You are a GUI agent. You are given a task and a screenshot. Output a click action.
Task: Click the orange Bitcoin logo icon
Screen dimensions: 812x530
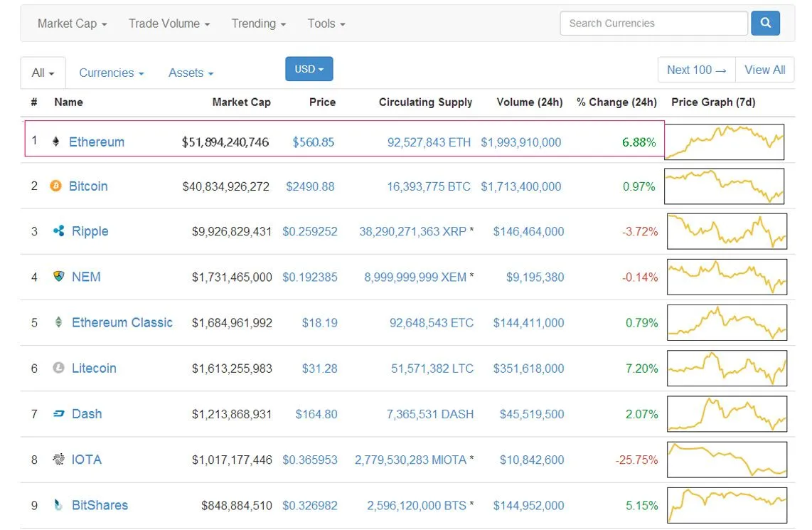(x=56, y=186)
